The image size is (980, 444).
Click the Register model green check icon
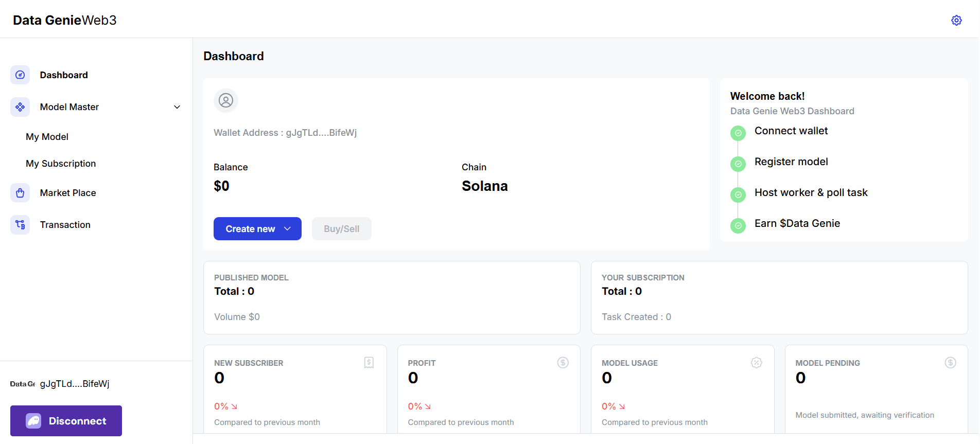coord(738,164)
